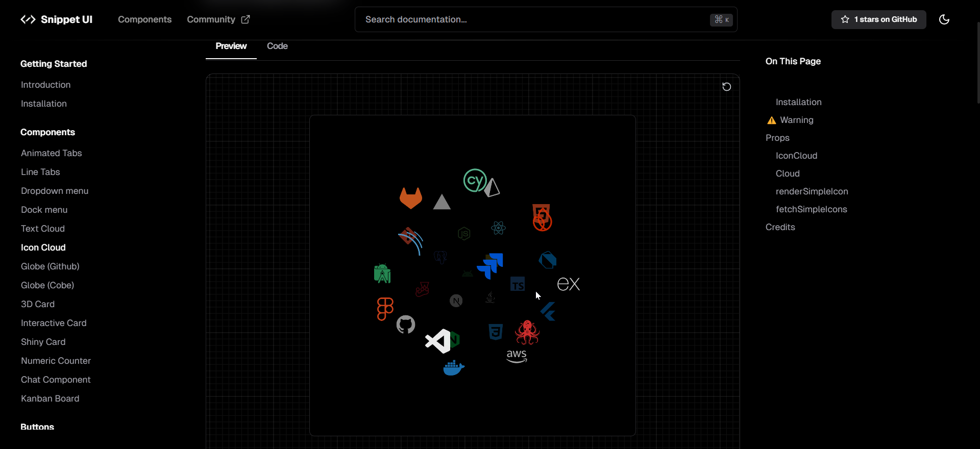The width and height of the screenshot is (980, 449).
Task: Jump to Installation in On This Page
Action: 799,102
